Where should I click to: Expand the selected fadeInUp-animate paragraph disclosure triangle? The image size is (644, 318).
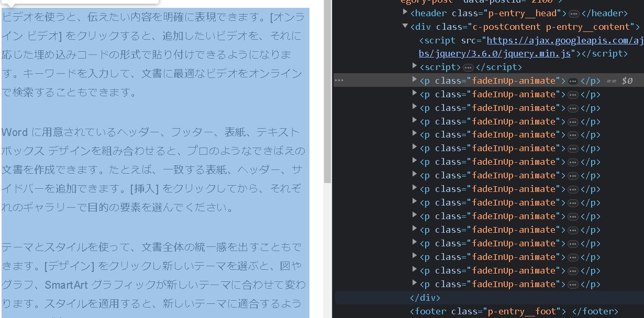(414, 80)
